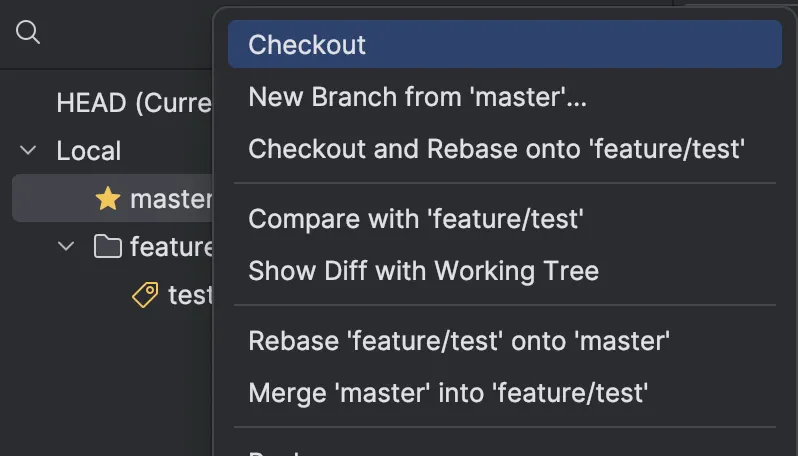Image resolution: width=798 pixels, height=456 pixels.
Task: Select Checkout and Rebase onto 'feature/test'
Action: (x=497, y=149)
